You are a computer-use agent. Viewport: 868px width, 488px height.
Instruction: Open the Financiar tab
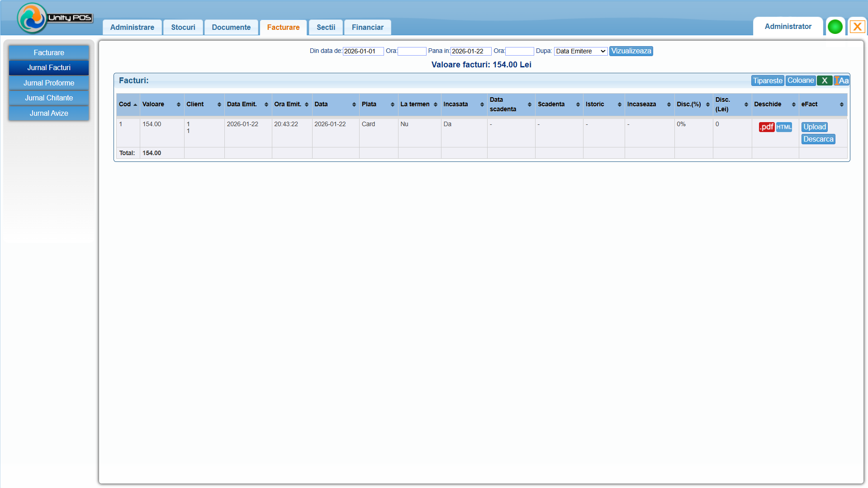(367, 27)
